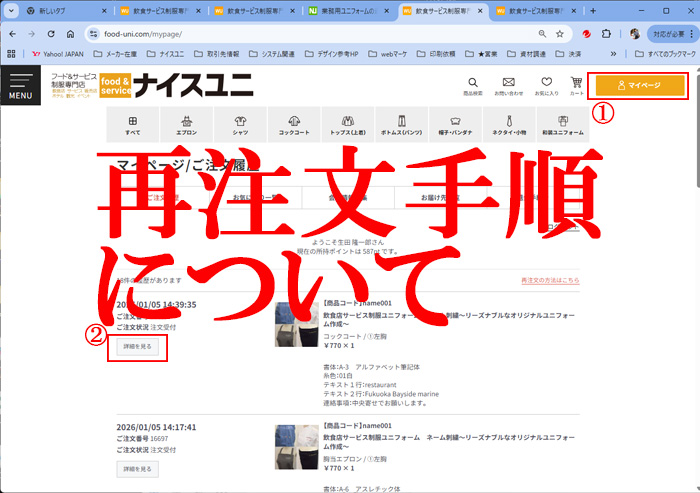Open the ナイスユニ bookmark folder
The width and height of the screenshot is (700, 493).
166,54
